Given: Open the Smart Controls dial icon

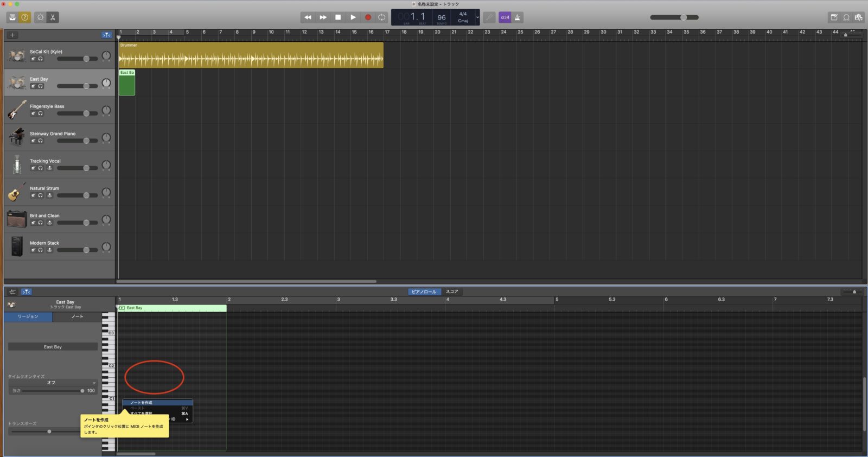Looking at the screenshot, I should (x=40, y=17).
